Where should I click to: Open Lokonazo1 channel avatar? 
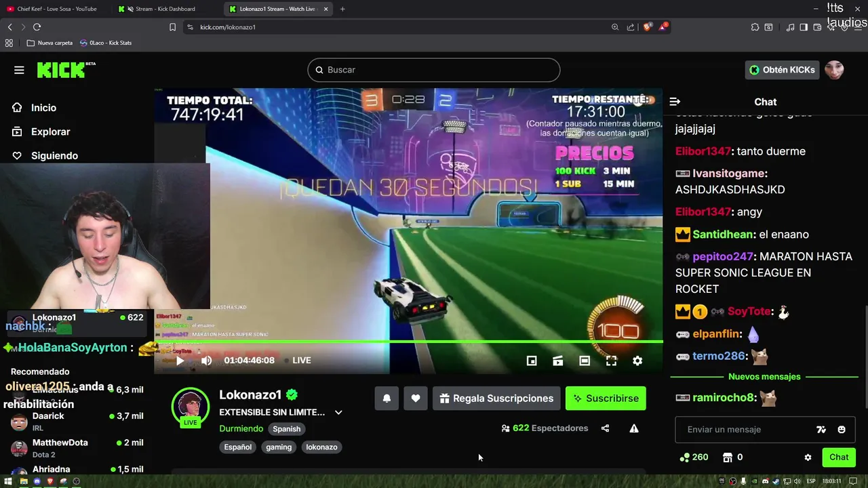pos(191,407)
